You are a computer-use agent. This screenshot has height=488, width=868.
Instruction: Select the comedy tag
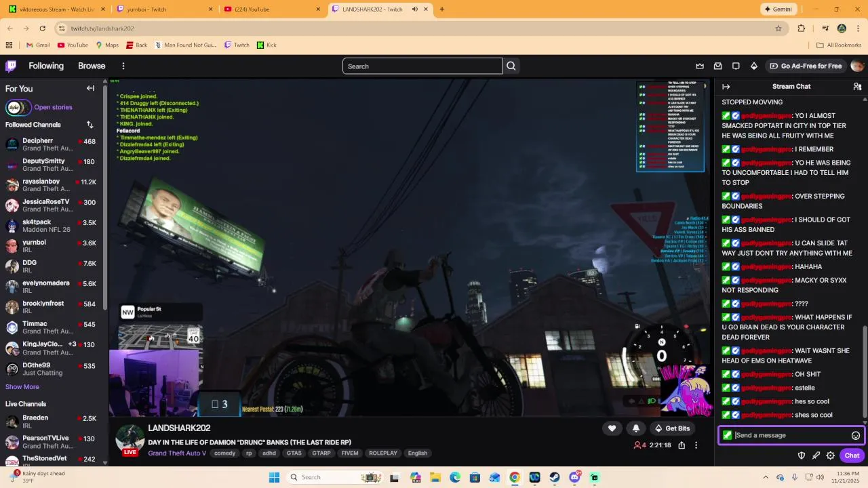pyautogui.click(x=224, y=453)
